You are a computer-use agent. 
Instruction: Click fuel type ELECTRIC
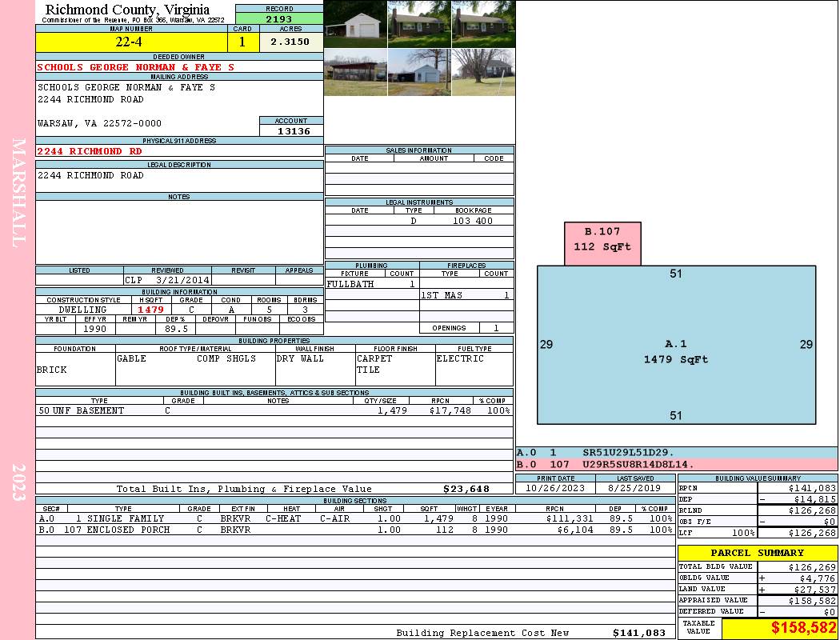pos(460,358)
